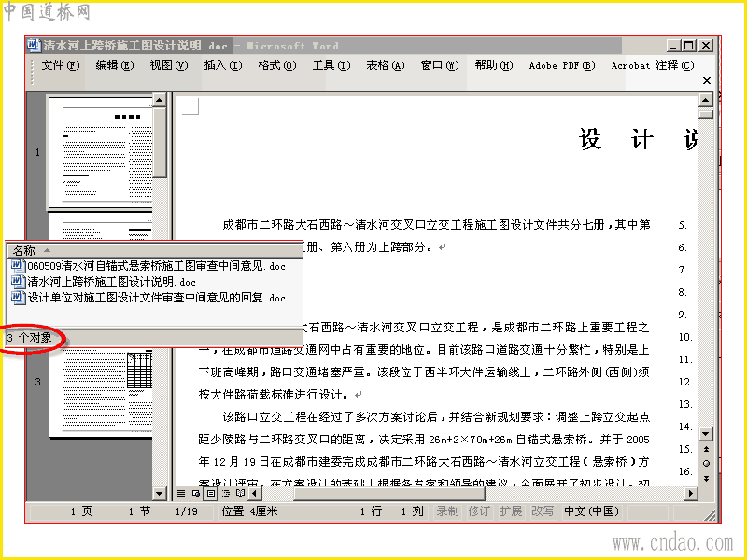747x560 pixels.
Task: Switch to Normal view icon
Action: click(x=181, y=494)
